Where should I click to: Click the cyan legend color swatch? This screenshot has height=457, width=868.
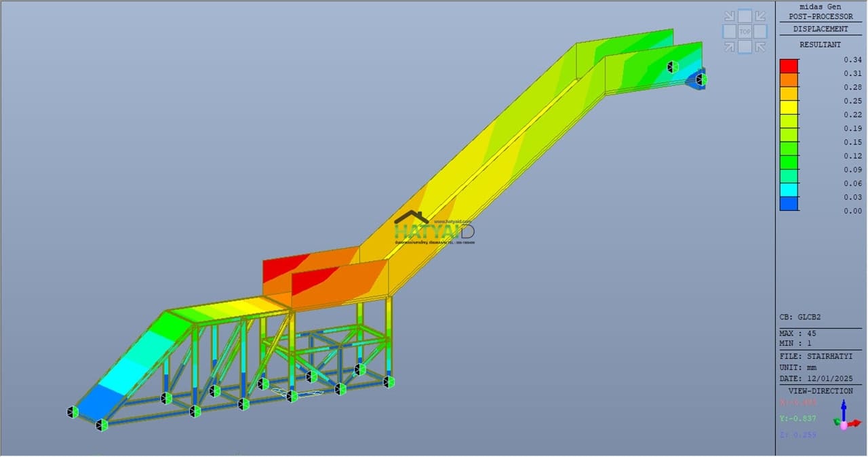coord(789,189)
